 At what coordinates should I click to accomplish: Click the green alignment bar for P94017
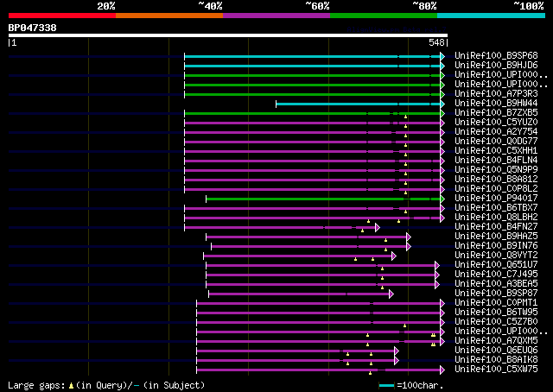point(323,199)
